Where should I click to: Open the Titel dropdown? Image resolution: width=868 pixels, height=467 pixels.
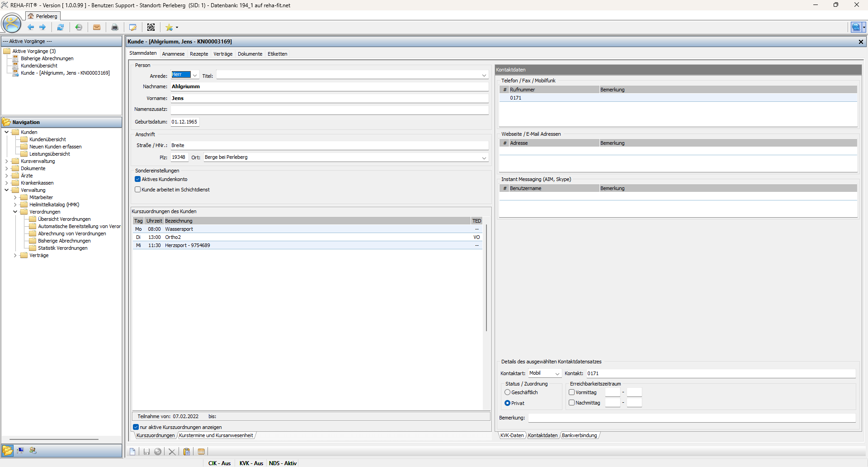(x=484, y=75)
